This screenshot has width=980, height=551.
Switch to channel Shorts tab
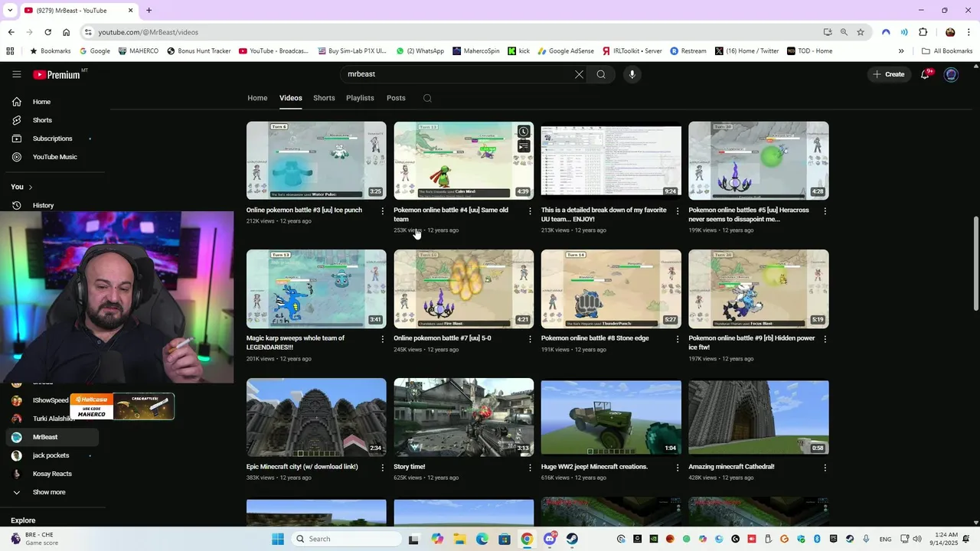pyautogui.click(x=324, y=98)
